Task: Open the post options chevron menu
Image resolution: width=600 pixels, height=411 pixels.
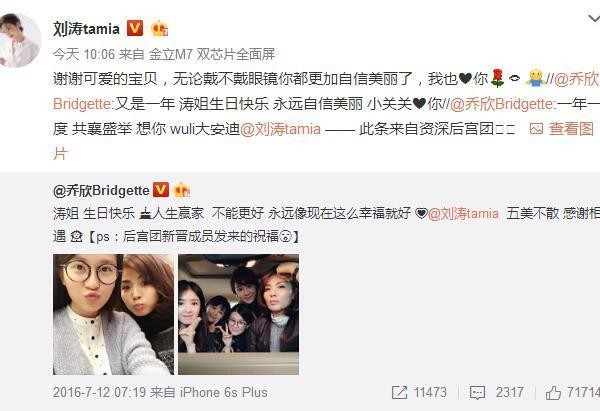Action: [x=594, y=18]
